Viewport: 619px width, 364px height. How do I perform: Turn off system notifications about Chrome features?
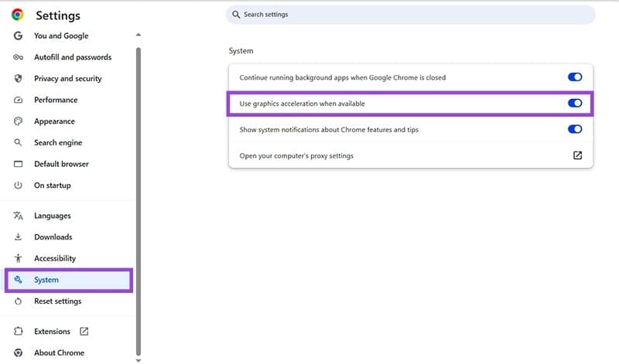574,130
